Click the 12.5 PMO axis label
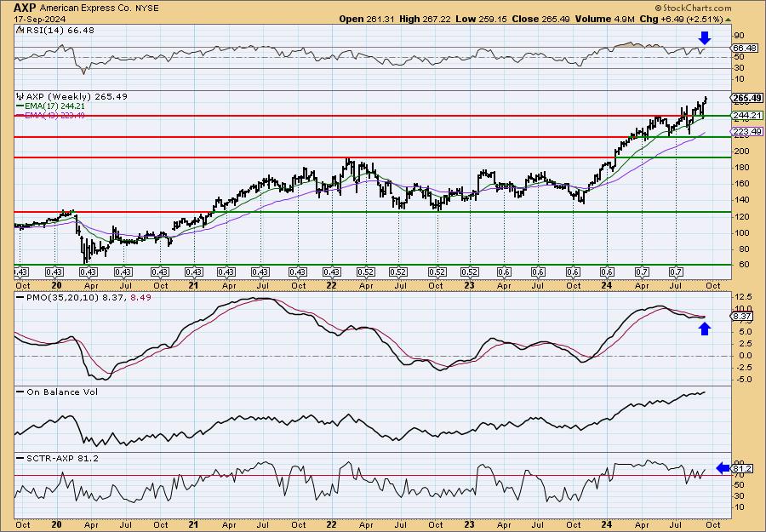Screen dimensions: 766x532 click(x=742, y=297)
